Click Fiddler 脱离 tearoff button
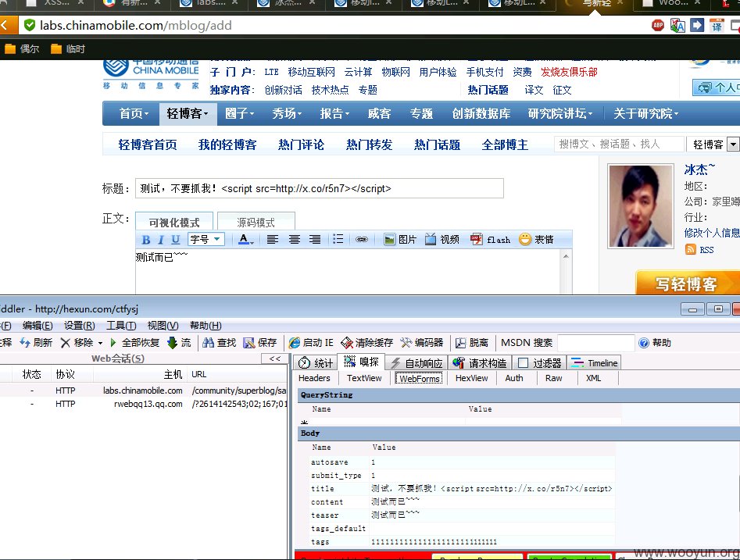 pos(472,343)
